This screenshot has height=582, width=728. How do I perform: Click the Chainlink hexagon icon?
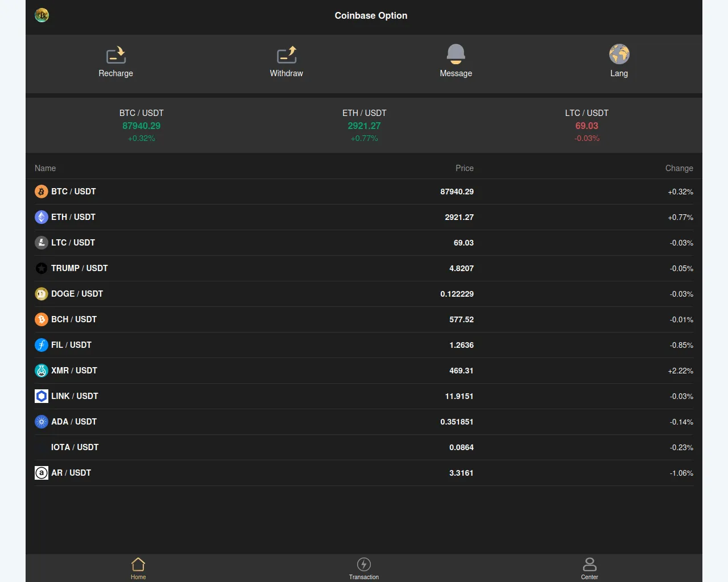[42, 396]
